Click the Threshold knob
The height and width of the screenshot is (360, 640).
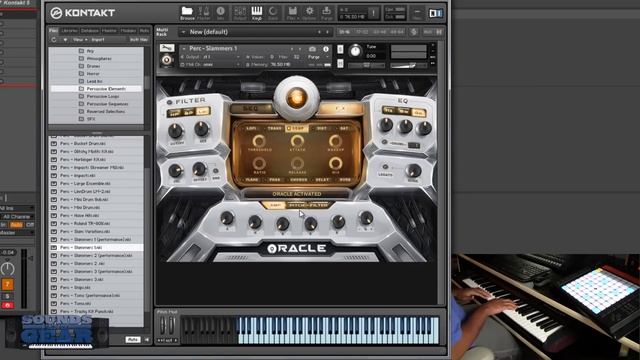pyautogui.click(x=259, y=141)
